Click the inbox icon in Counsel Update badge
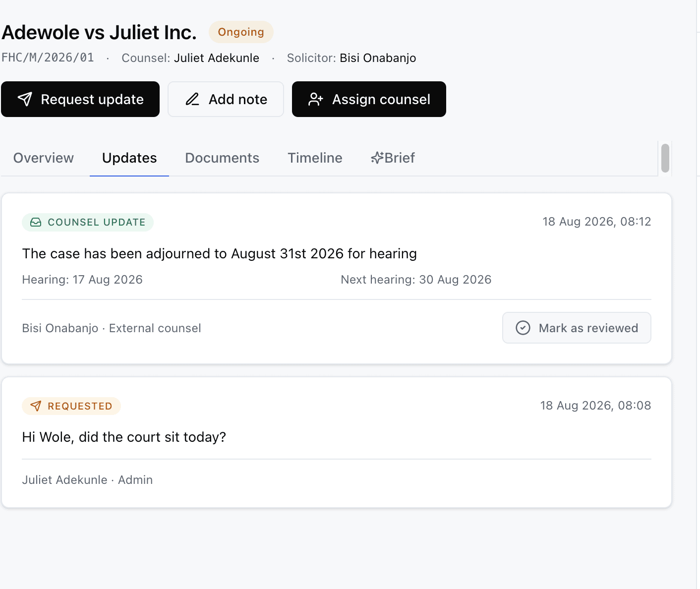This screenshot has width=700, height=589. pos(36,222)
